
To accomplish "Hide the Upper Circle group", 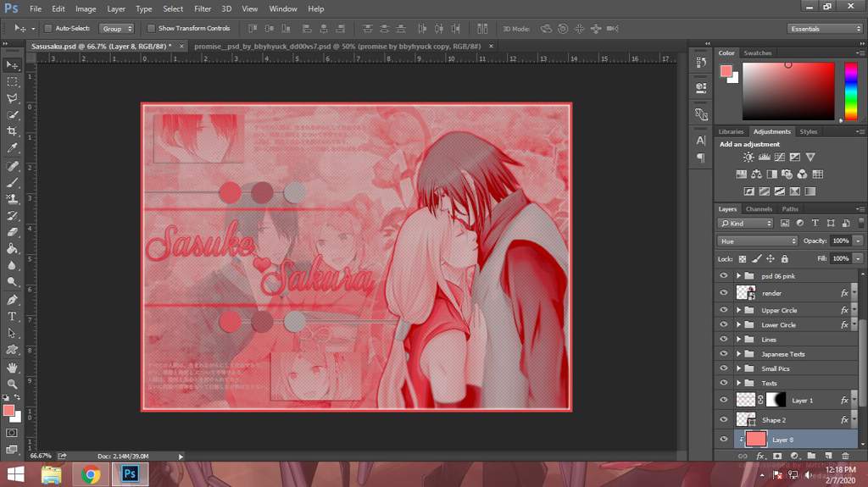I will coord(724,310).
